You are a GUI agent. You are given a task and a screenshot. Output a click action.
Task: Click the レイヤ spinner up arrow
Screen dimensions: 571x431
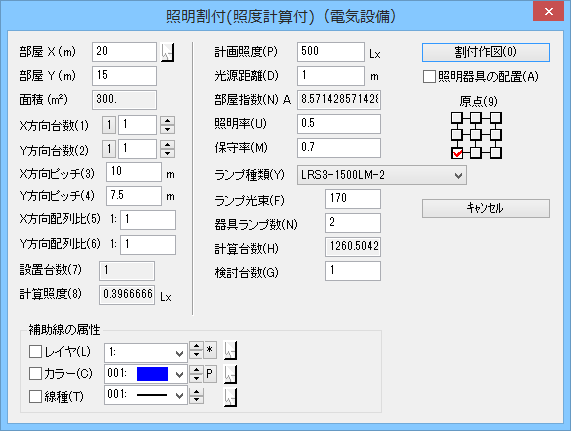(196, 346)
